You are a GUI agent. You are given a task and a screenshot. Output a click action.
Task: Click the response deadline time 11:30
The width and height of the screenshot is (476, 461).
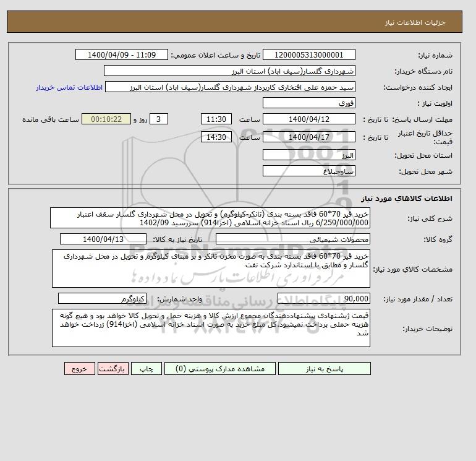pos(216,119)
